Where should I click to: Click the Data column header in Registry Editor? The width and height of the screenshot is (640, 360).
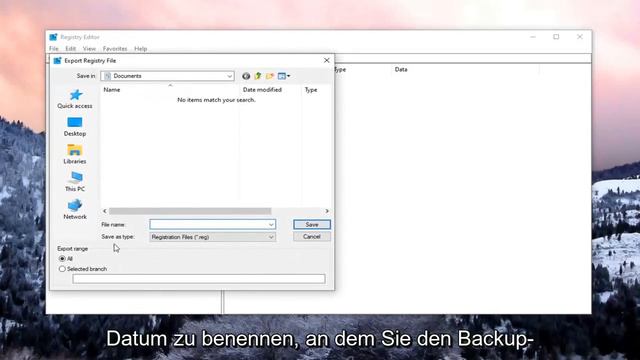point(401,69)
